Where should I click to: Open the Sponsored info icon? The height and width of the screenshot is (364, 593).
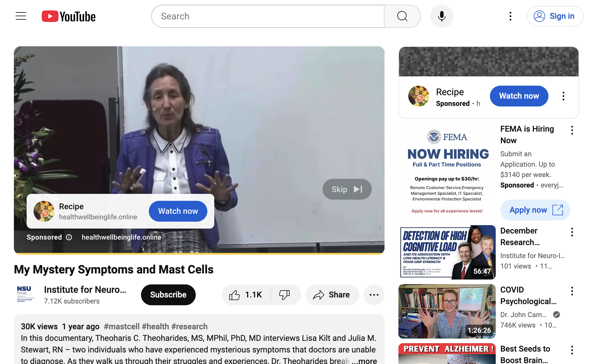[x=69, y=237]
